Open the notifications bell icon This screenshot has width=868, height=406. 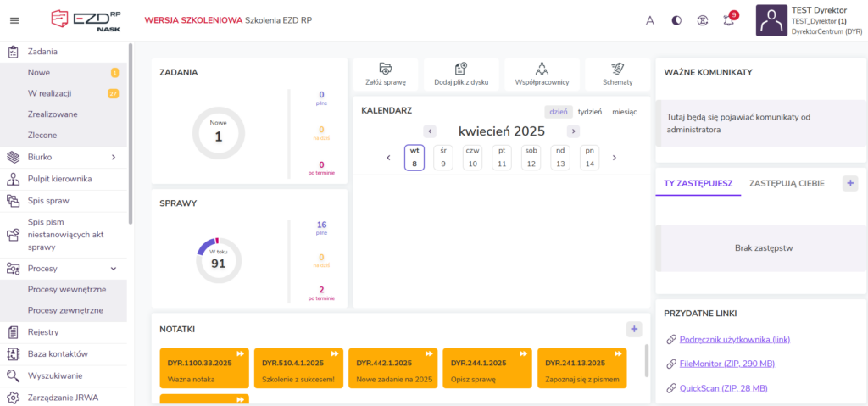pyautogui.click(x=729, y=21)
